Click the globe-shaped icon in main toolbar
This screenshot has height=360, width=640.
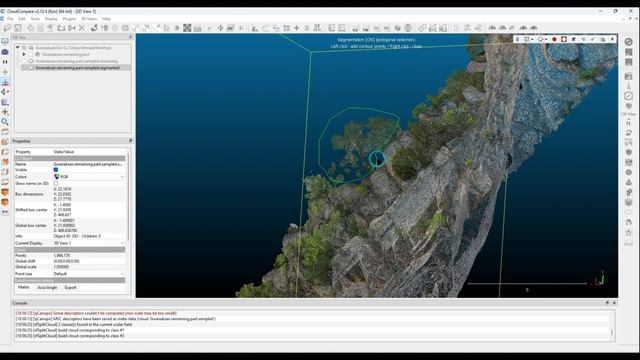pos(408,28)
